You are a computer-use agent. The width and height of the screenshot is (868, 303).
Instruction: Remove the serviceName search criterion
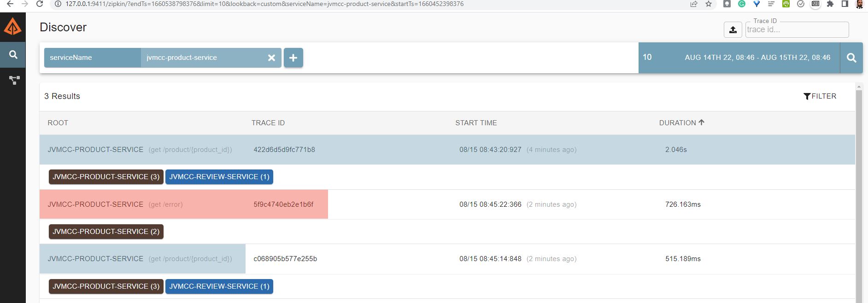[x=271, y=58]
